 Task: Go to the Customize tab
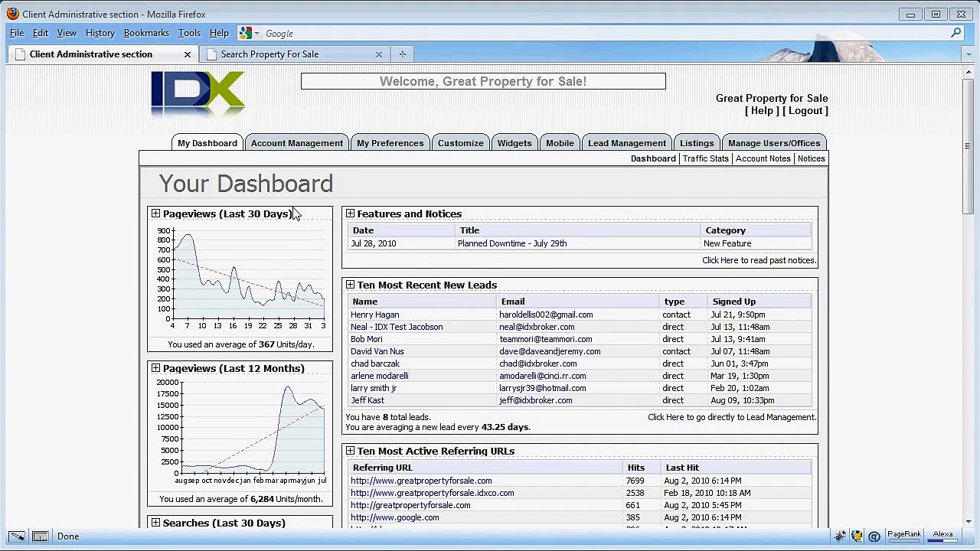pyautogui.click(x=461, y=143)
